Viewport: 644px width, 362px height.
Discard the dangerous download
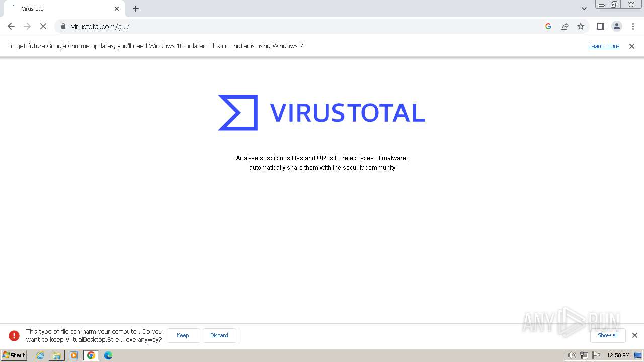tap(219, 335)
